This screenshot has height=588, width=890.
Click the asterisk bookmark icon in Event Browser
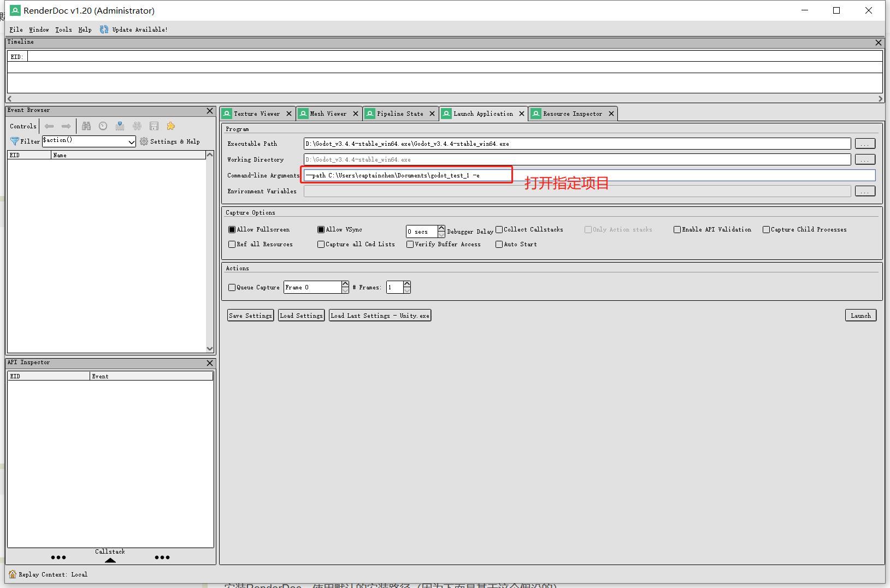(137, 126)
